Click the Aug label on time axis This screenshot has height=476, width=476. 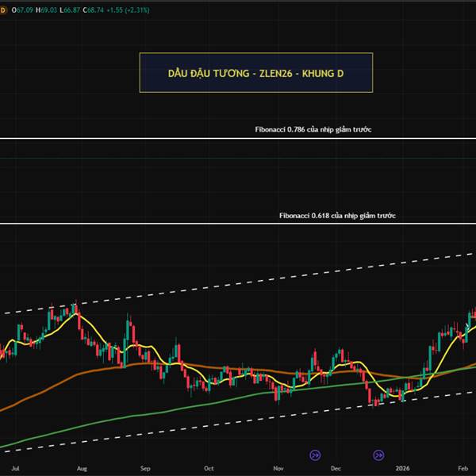click(82, 468)
